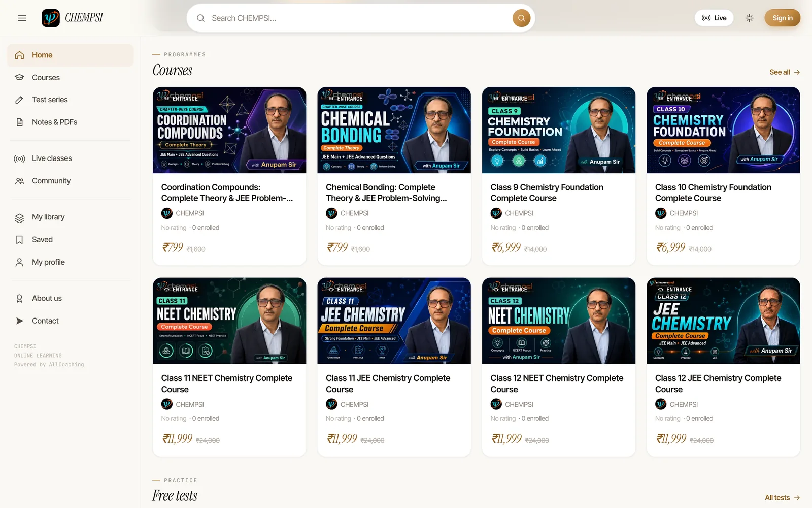Click CHEMPSI wordmark text in header
812x508 pixels.
pos(84,18)
